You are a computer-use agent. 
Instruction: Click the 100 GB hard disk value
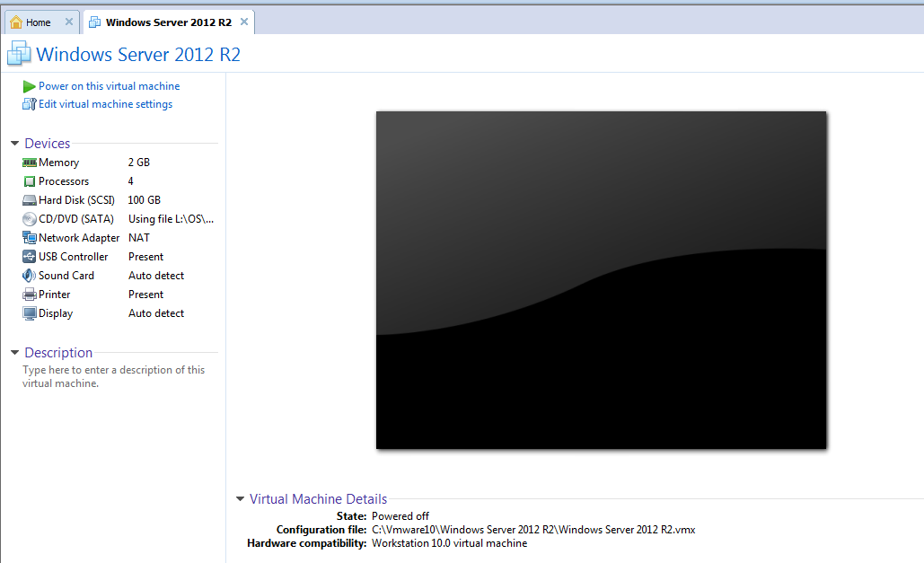tap(145, 200)
